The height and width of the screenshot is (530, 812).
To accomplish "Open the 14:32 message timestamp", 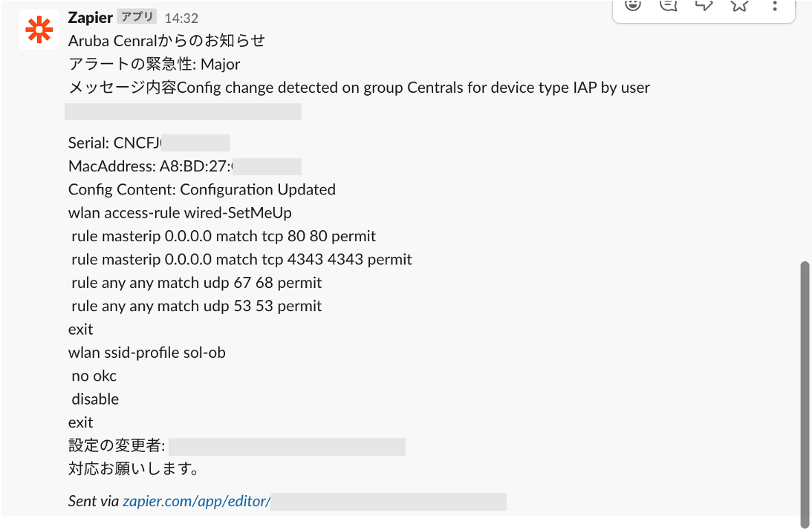I will click(181, 19).
